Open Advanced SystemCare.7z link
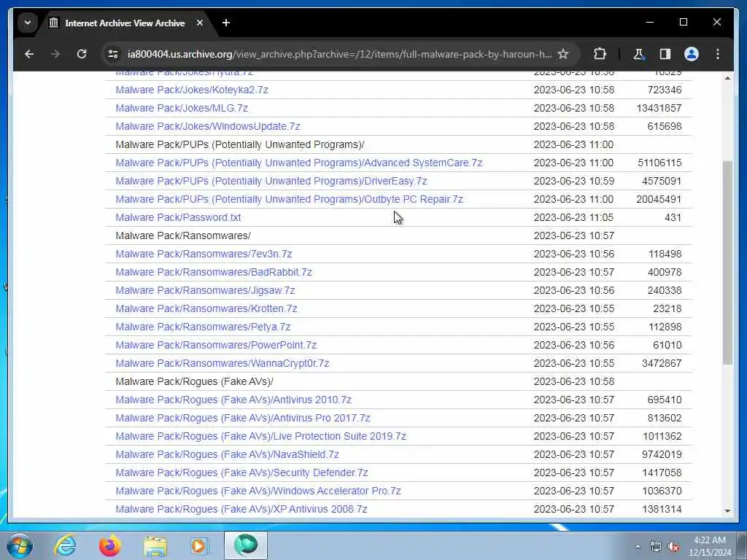The width and height of the screenshot is (747, 560). point(299,163)
